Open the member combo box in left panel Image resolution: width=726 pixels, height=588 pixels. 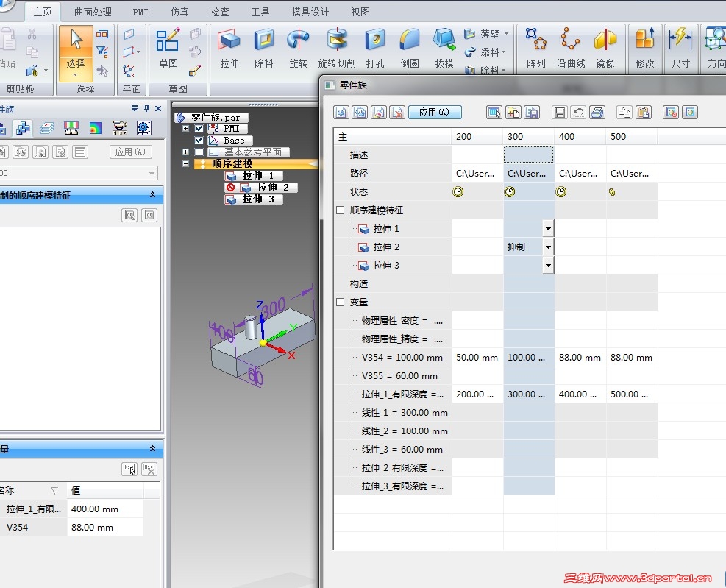79,173
